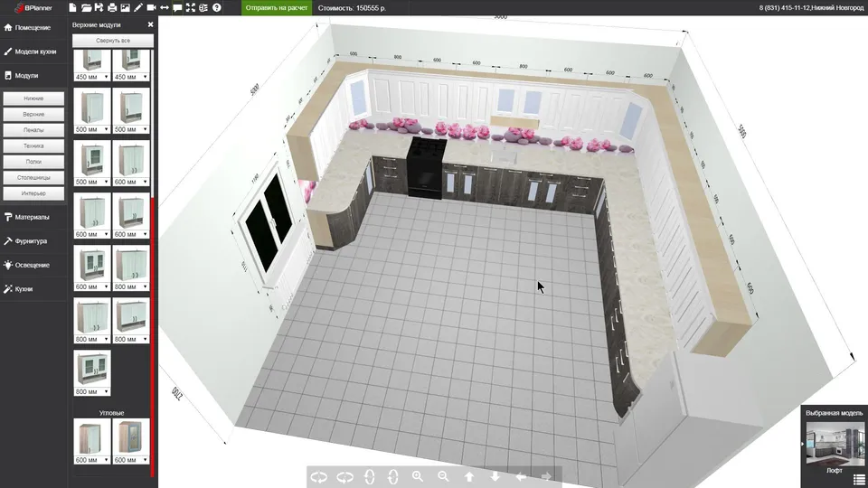This screenshot has width=868, height=488.
Task: Open project using the folder icon
Action: click(x=86, y=8)
